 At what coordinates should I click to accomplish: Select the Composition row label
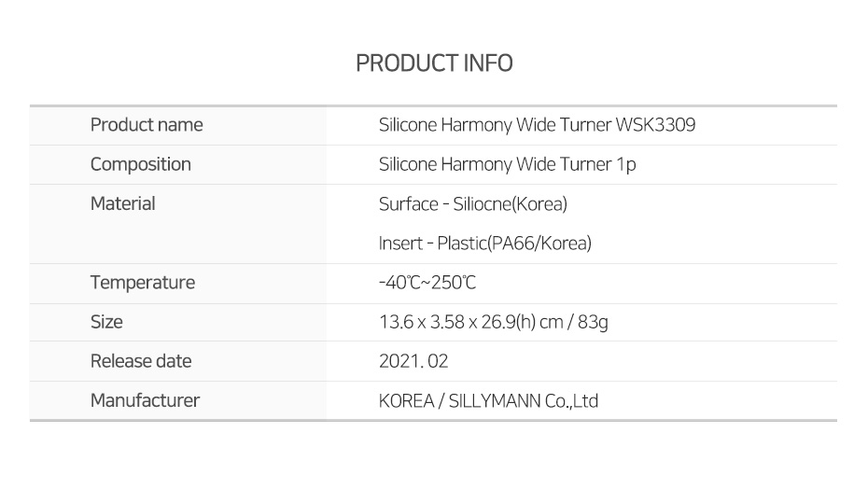pos(141,164)
